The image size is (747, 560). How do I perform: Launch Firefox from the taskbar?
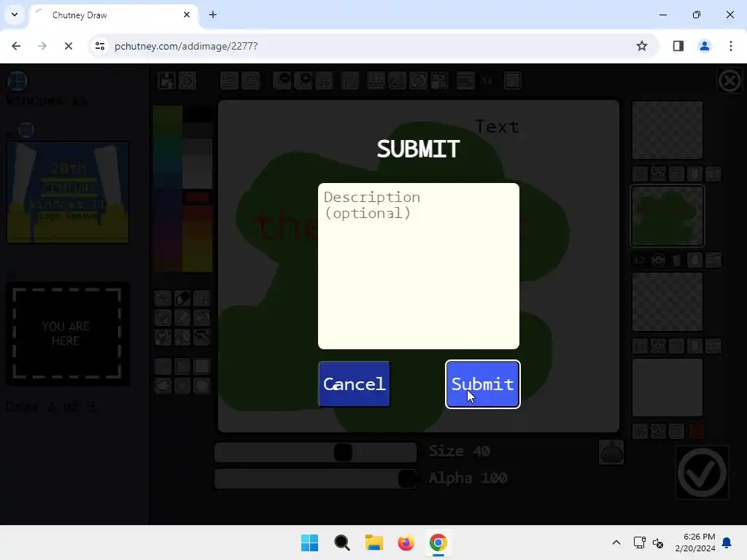click(x=406, y=542)
